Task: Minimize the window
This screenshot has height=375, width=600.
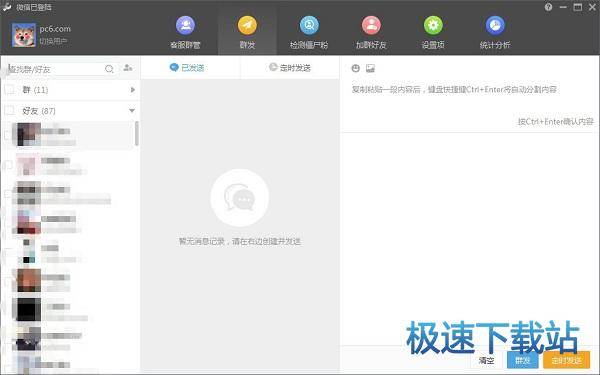Action: pyautogui.click(x=563, y=7)
